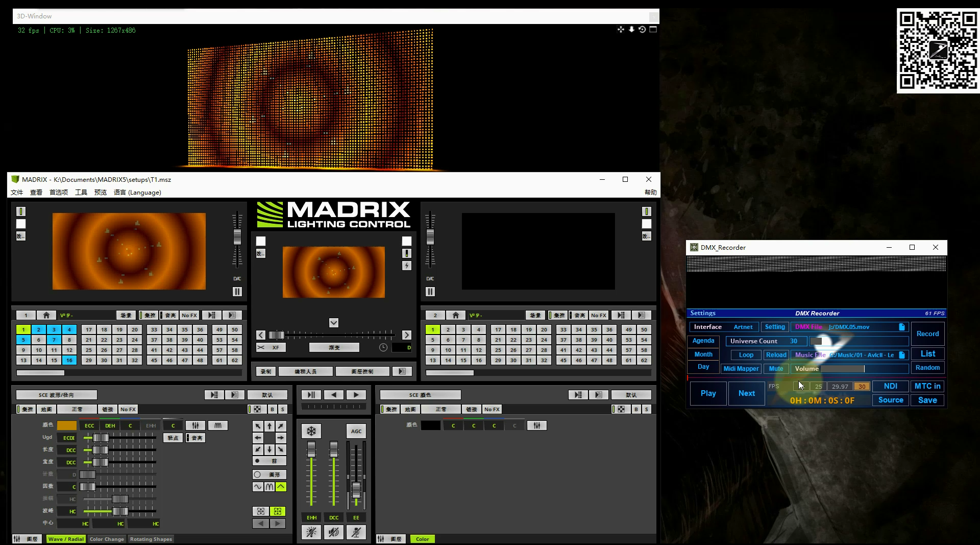Switch to Color Change layer tab
Screen dimensions: 980x545
pyautogui.click(x=107, y=539)
